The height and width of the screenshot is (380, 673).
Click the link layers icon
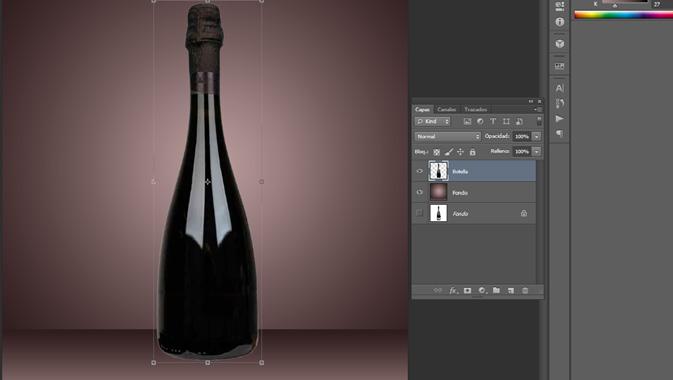[437, 290]
